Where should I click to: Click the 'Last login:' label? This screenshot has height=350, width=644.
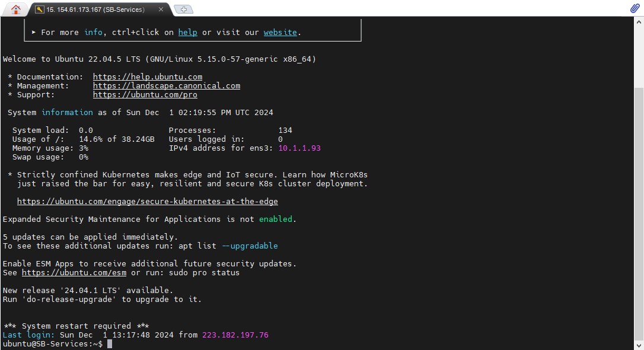tap(28, 335)
